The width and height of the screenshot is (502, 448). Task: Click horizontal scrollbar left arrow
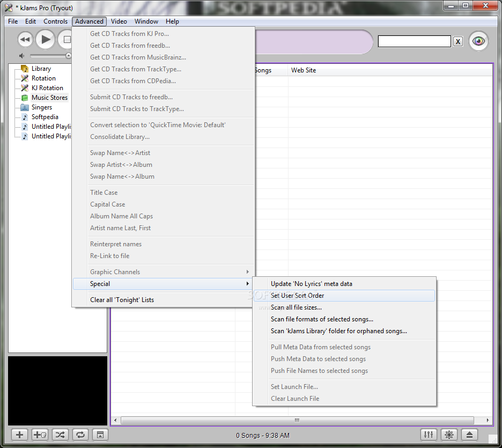tap(115, 420)
